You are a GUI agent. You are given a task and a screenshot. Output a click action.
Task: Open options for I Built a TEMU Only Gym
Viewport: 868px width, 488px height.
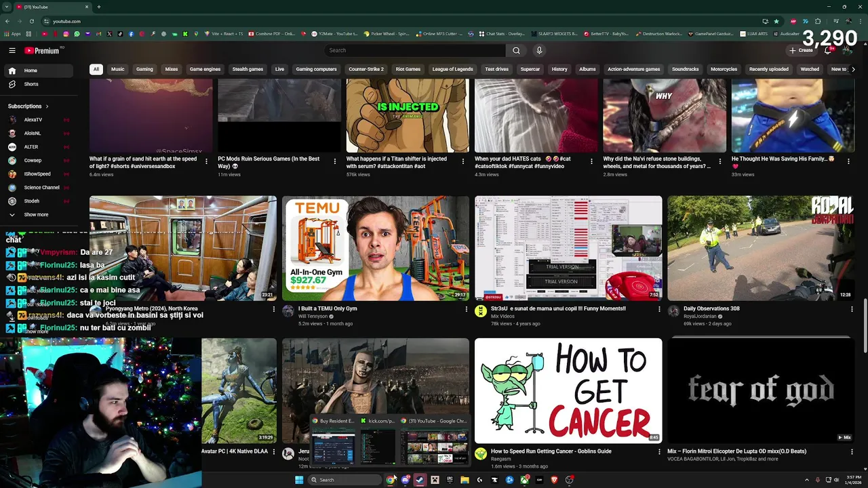pyautogui.click(x=466, y=309)
